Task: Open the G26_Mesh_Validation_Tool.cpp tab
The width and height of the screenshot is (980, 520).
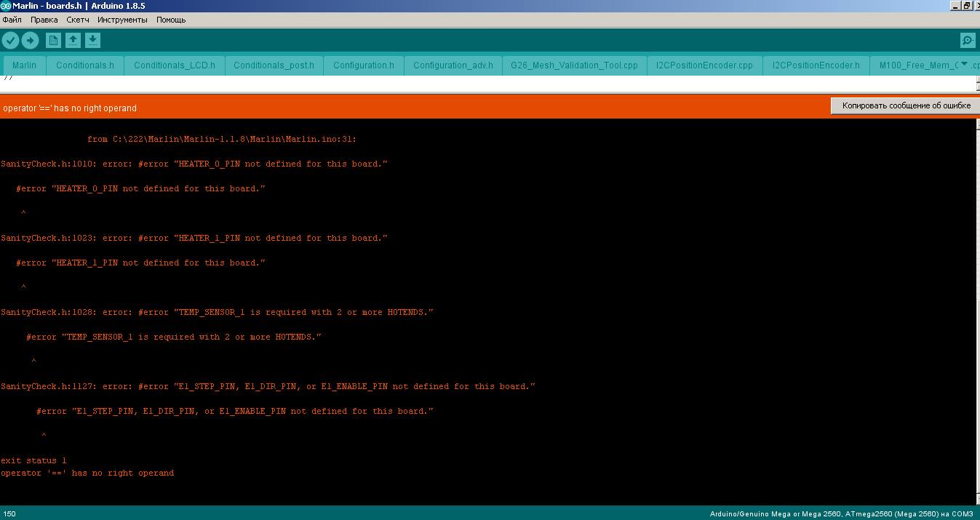Action: (x=573, y=65)
